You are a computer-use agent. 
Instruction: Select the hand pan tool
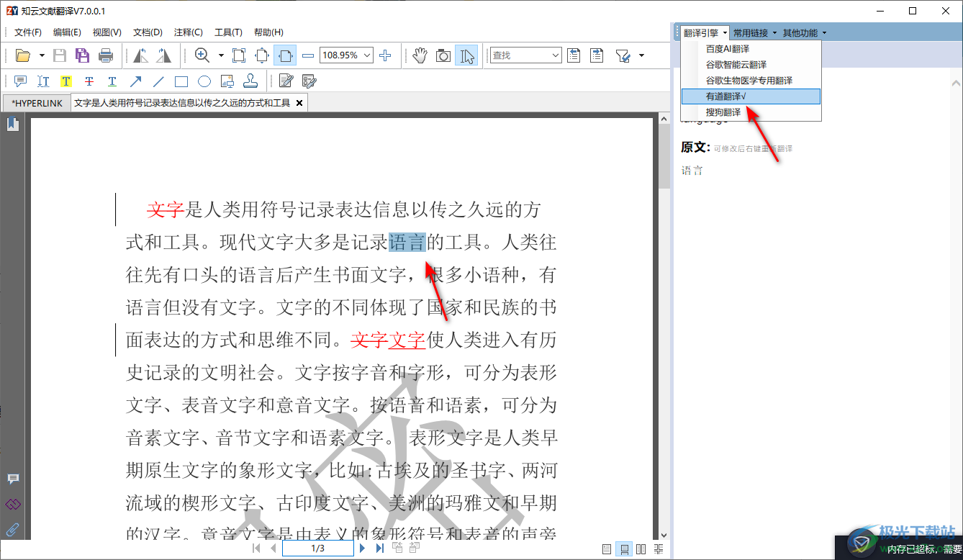[x=420, y=55]
